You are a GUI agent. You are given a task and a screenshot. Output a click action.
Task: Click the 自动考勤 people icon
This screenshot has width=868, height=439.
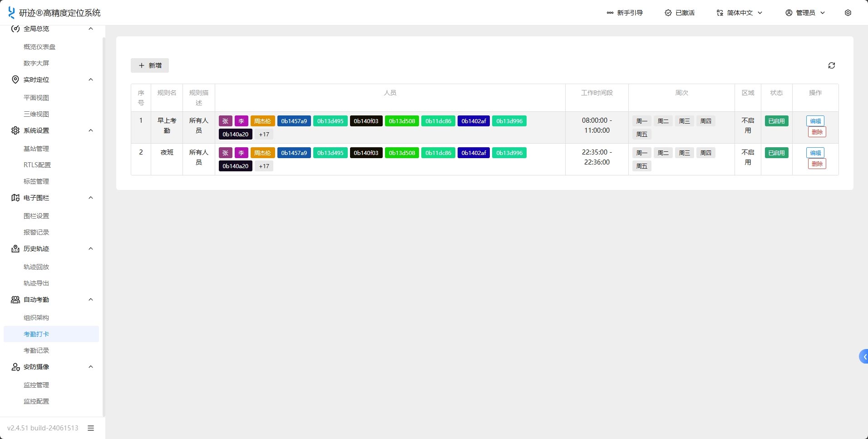[15, 299]
